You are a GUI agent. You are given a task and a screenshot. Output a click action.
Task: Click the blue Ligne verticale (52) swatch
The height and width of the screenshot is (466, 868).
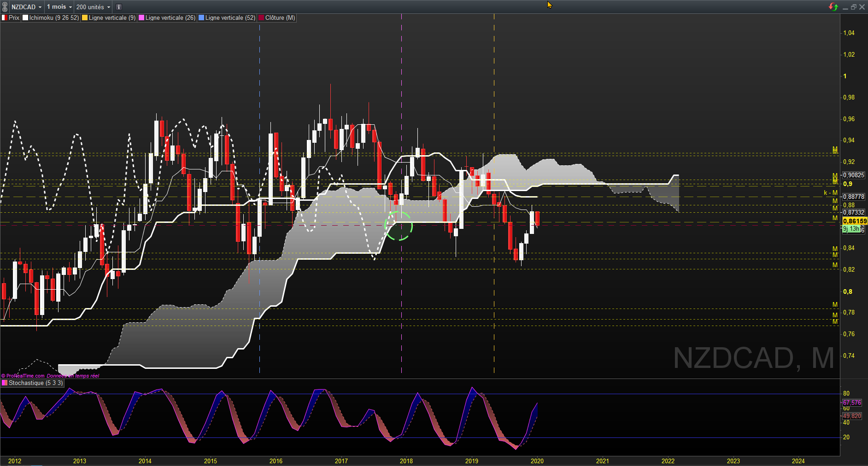[x=201, y=18]
